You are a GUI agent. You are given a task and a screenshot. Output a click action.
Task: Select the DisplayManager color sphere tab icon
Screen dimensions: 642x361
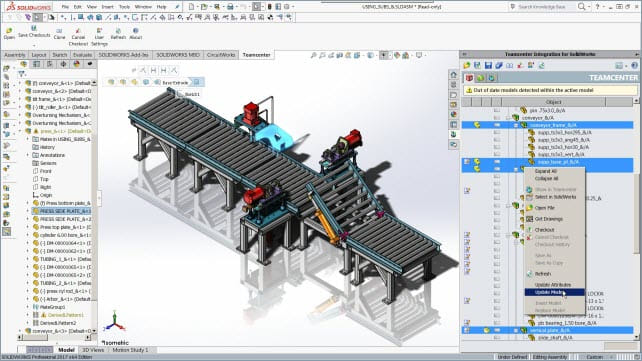click(x=77, y=64)
